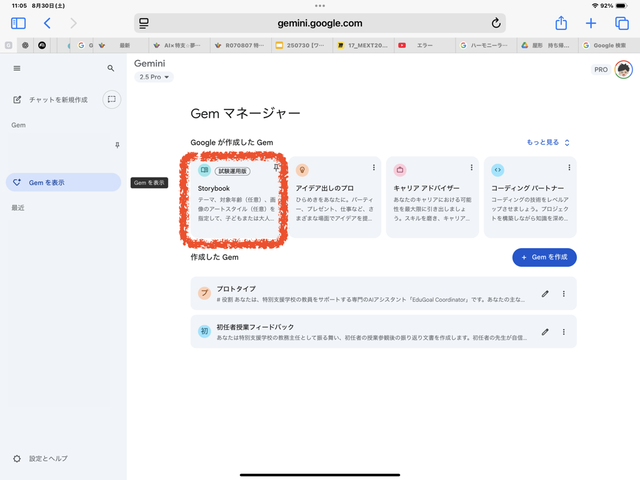Open the アイデア出しのプロ Gem card
The image size is (640, 480).
[335, 197]
